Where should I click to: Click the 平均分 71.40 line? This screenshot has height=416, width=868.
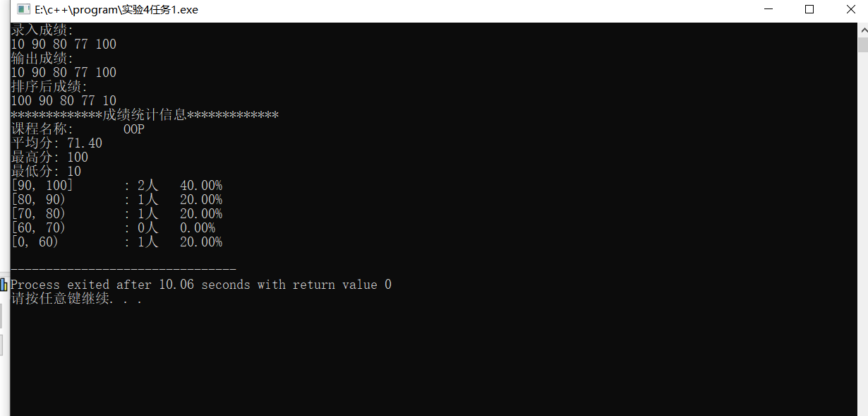(x=56, y=143)
